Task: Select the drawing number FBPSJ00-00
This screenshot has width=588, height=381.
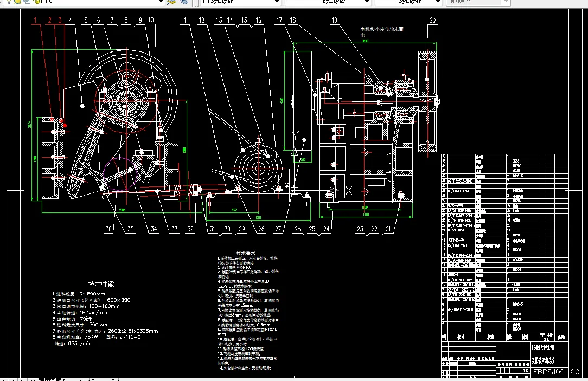Action: click(x=557, y=372)
